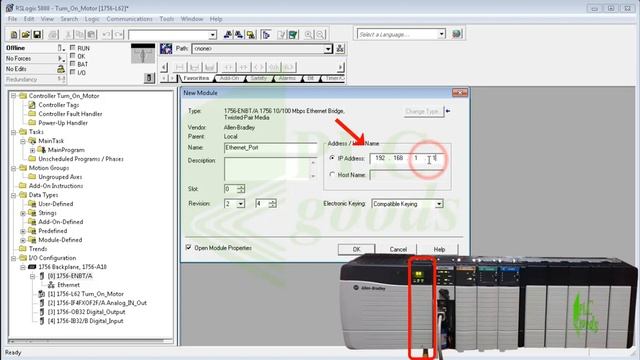Click the Copy toolbar icon
This screenshot has height=360, width=640.
coord(80,35)
